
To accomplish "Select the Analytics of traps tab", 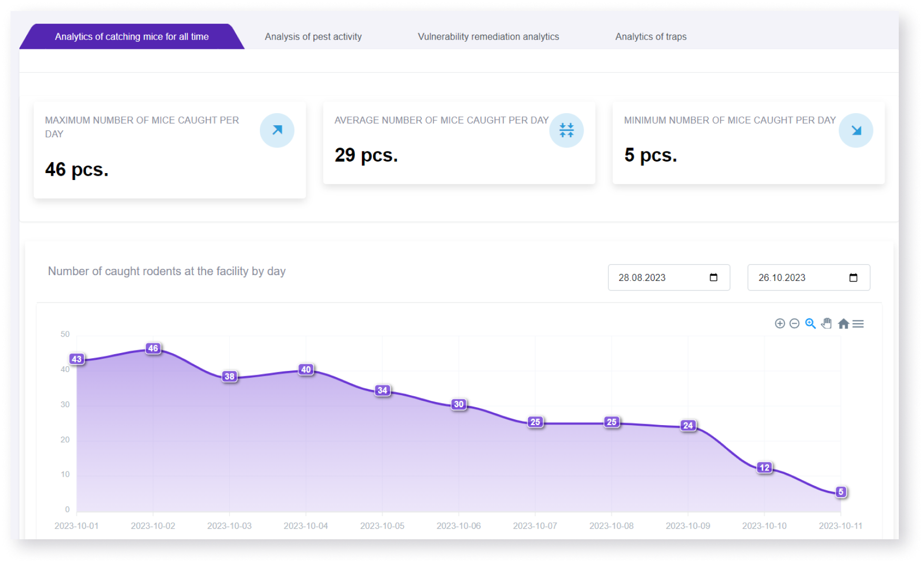I will pyautogui.click(x=651, y=36).
